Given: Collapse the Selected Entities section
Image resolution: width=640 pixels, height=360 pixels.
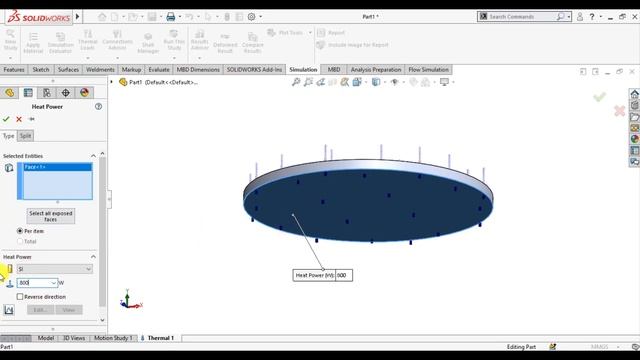Looking at the screenshot, I should click(x=93, y=156).
